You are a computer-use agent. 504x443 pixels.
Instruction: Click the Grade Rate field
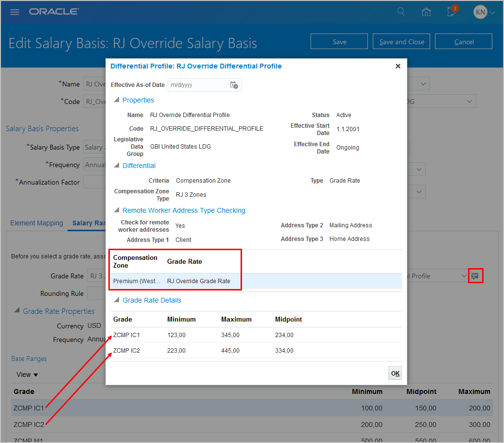(96, 276)
